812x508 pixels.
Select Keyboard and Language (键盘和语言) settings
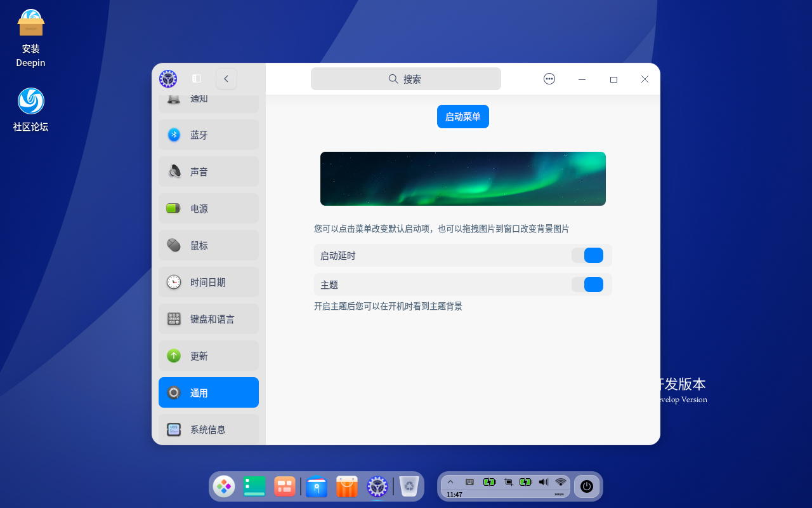point(174,319)
